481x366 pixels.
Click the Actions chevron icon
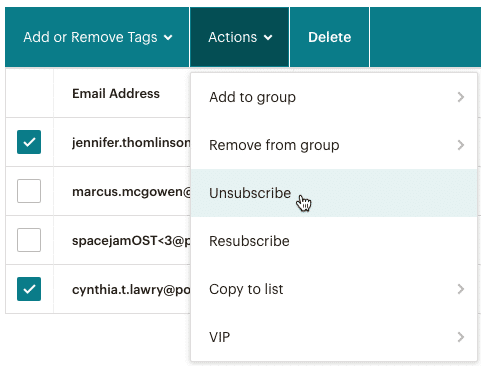tap(268, 38)
